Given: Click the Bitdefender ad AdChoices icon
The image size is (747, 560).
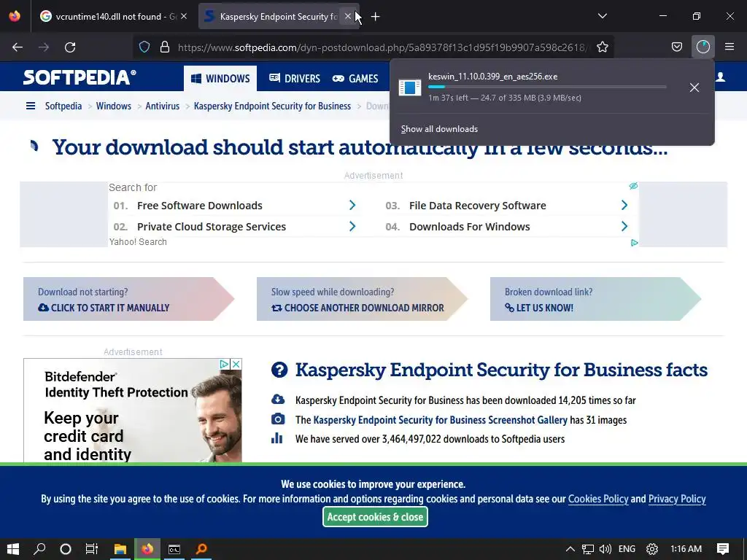Looking at the screenshot, I should 225,365.
